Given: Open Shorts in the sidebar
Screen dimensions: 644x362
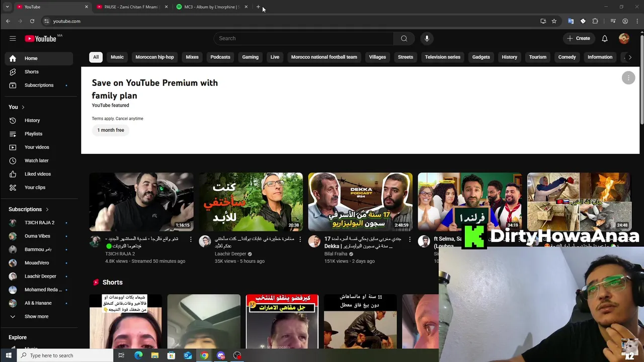Looking at the screenshot, I should click(x=39, y=72).
